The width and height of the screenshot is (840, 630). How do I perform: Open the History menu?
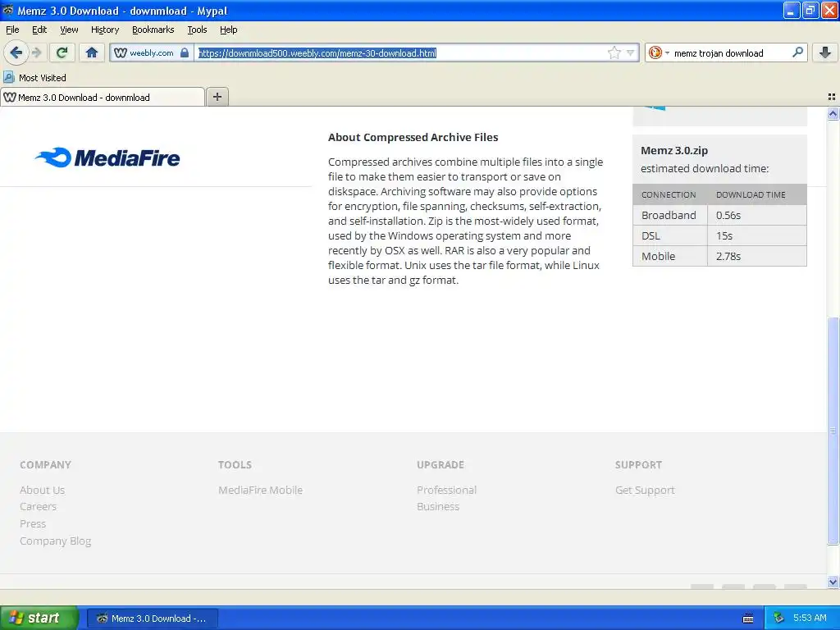(x=104, y=30)
